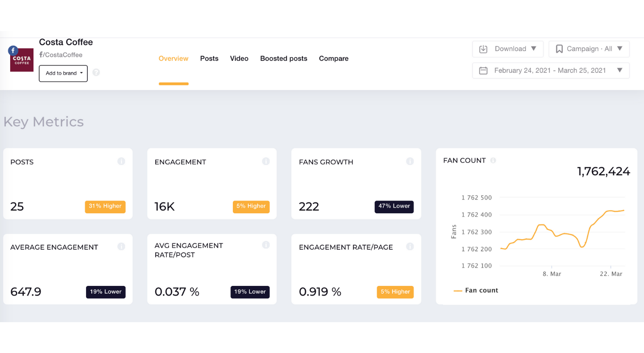
Task: Click the 22. Mar axis label
Action: pyautogui.click(x=611, y=274)
